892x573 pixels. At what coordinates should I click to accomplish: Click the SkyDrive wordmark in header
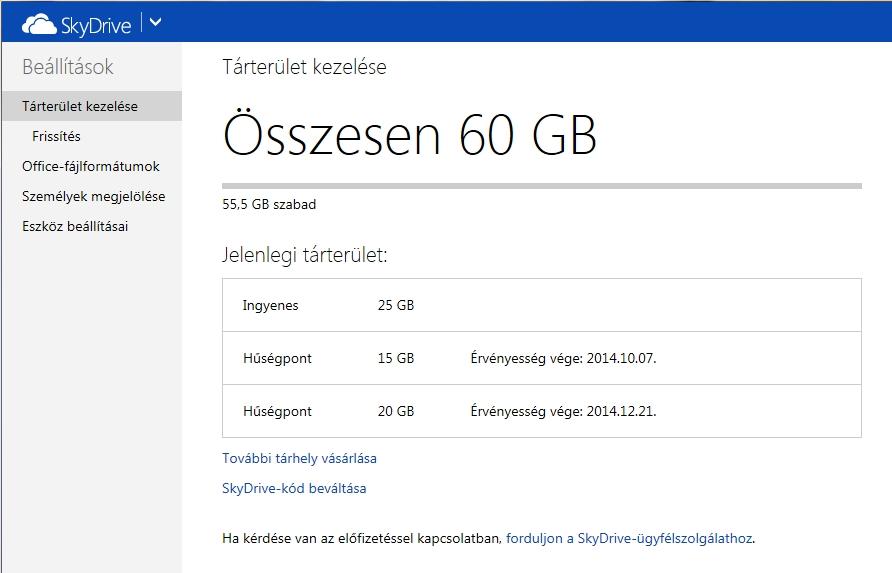point(96,26)
